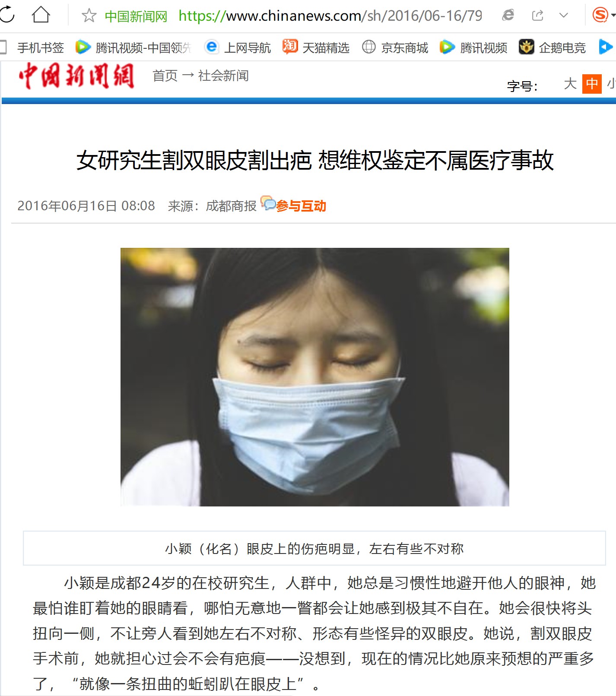
Task: Click the share page icon in address bar
Action: tap(537, 16)
